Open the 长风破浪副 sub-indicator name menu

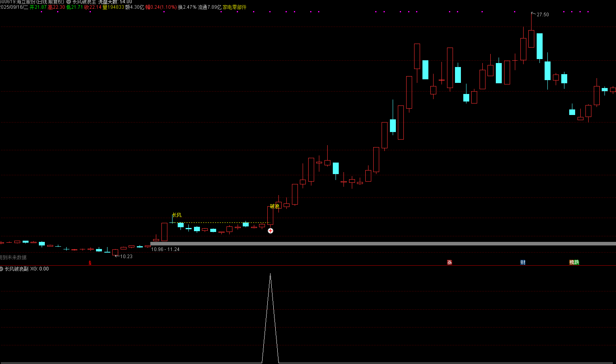pos(17,269)
